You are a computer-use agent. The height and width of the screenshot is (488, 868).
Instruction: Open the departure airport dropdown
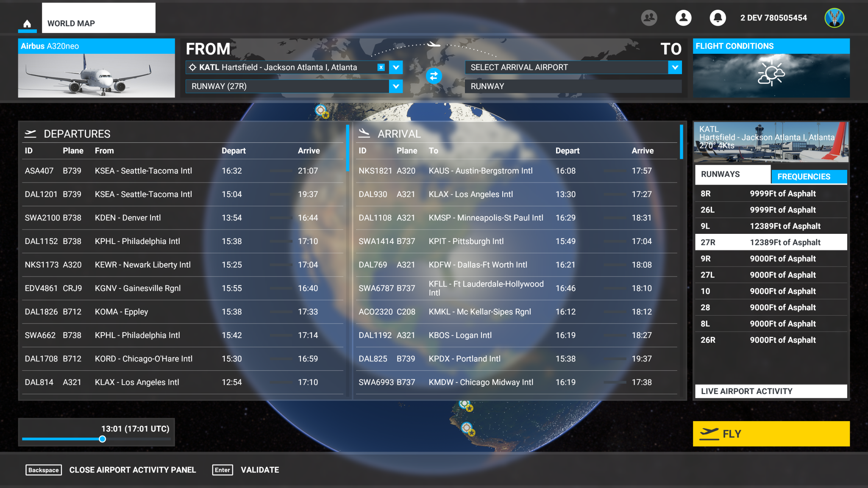395,67
